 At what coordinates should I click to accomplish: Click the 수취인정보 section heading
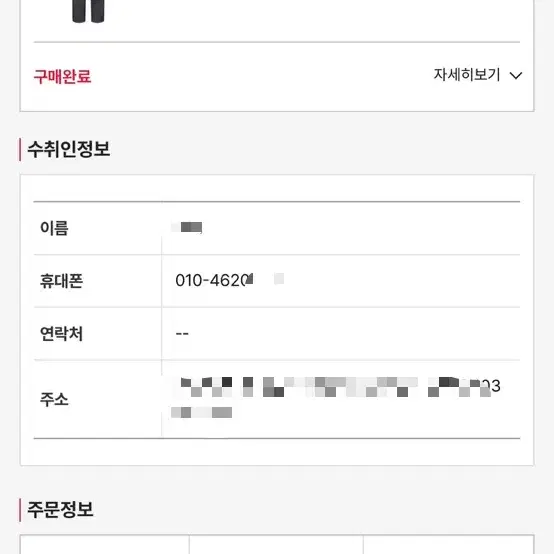[x=69, y=149]
